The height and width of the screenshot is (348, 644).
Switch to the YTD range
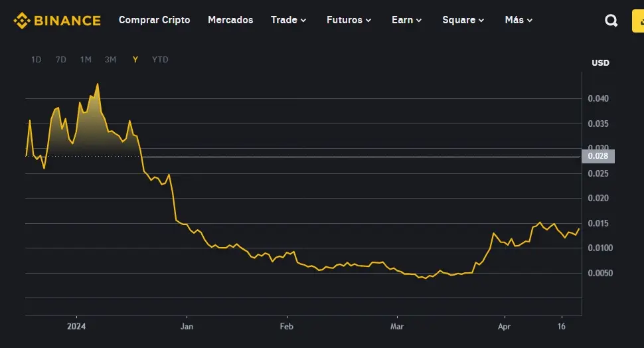tap(160, 60)
